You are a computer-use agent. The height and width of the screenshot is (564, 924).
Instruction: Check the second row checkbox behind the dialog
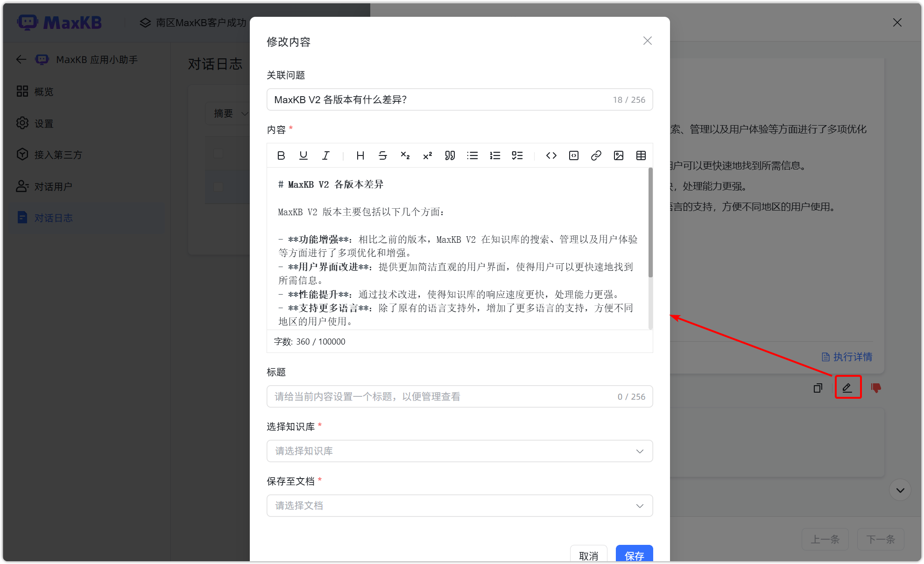click(218, 187)
